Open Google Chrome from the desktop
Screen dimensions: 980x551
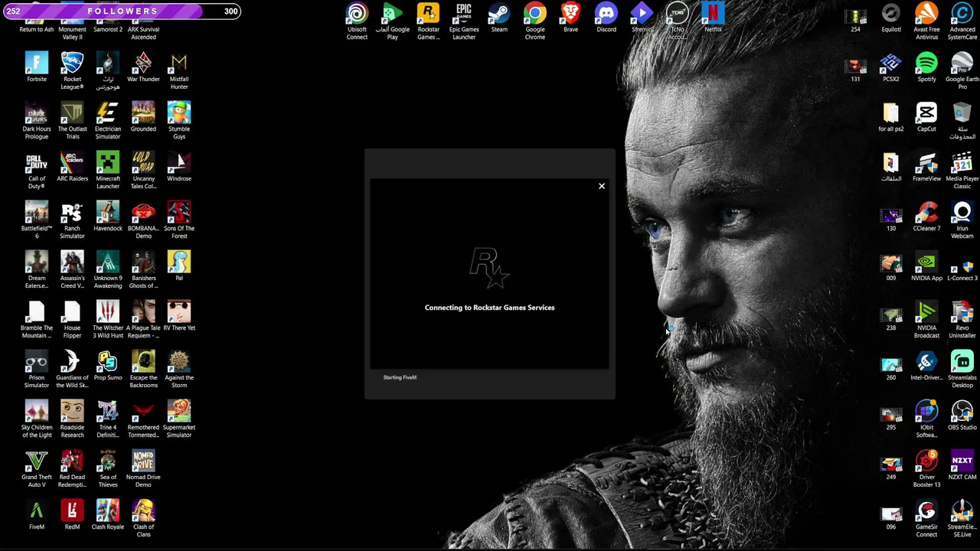click(535, 21)
